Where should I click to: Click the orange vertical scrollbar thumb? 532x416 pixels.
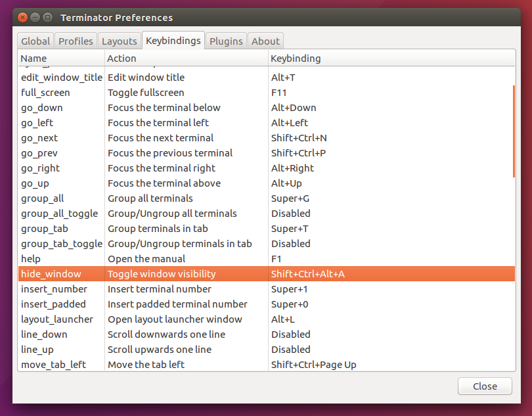tap(514, 131)
